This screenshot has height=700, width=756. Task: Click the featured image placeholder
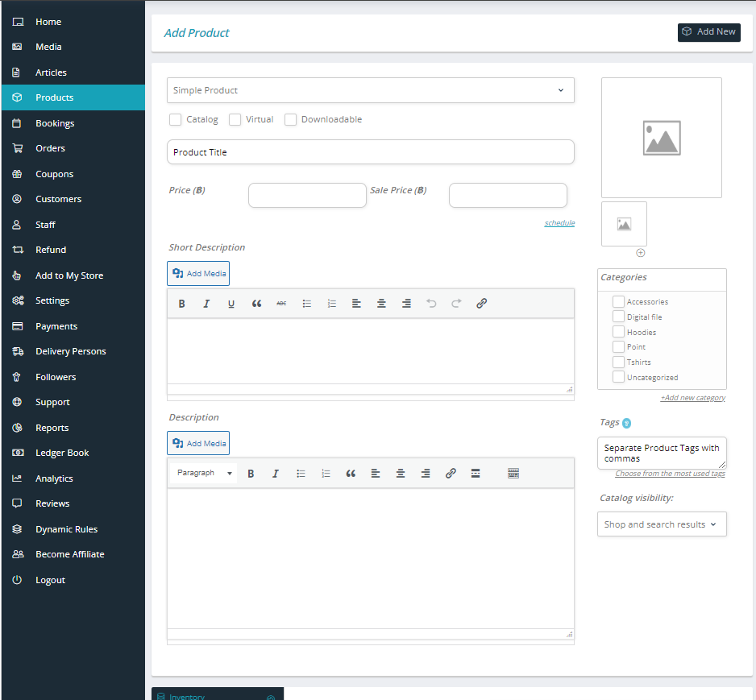661,138
